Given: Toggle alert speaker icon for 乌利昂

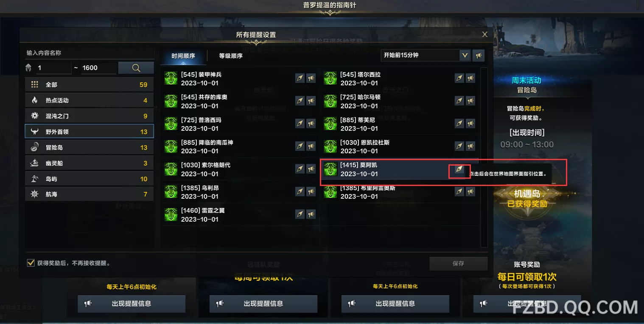Looking at the screenshot, I should coord(311,192).
